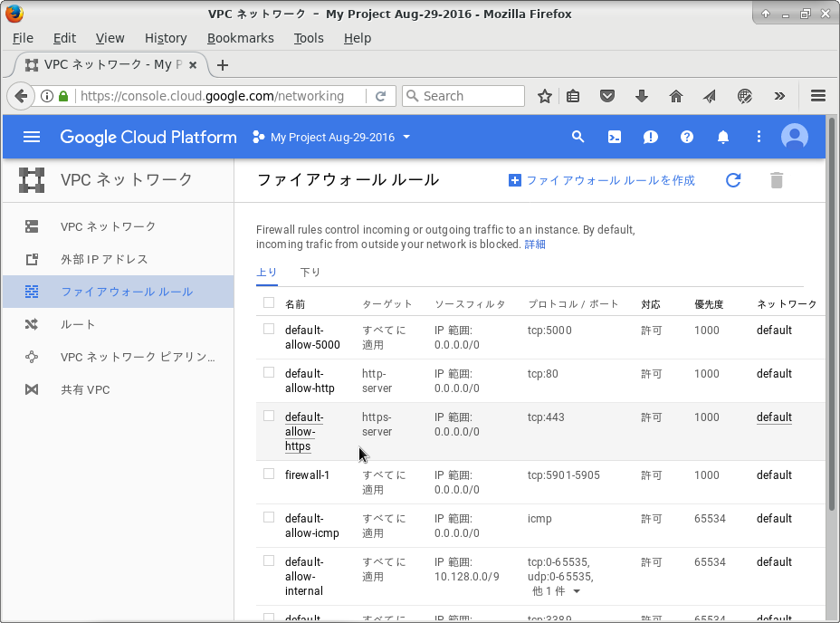Click the help question mark icon
The image size is (840, 623).
tap(687, 137)
